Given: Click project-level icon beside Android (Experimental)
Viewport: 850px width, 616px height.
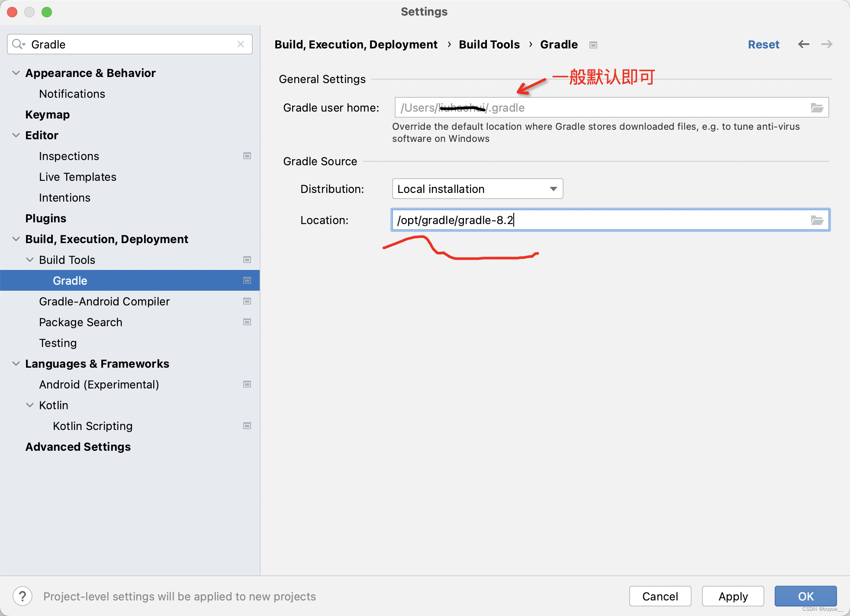Looking at the screenshot, I should [247, 384].
